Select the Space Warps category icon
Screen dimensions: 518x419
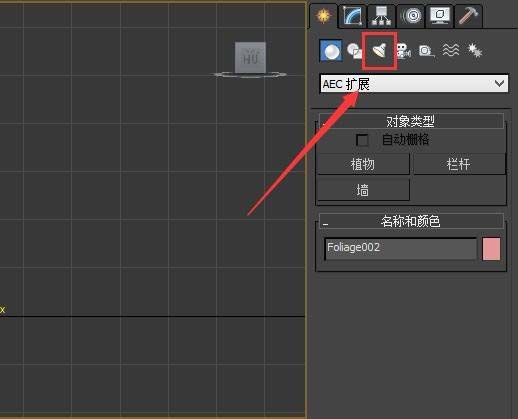point(451,50)
